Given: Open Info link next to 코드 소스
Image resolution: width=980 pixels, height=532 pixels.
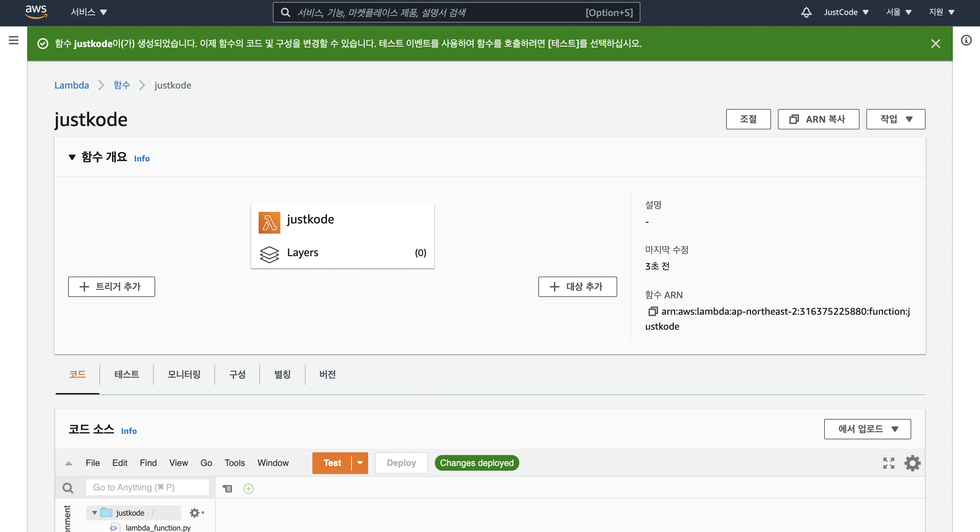Looking at the screenshot, I should tap(129, 431).
